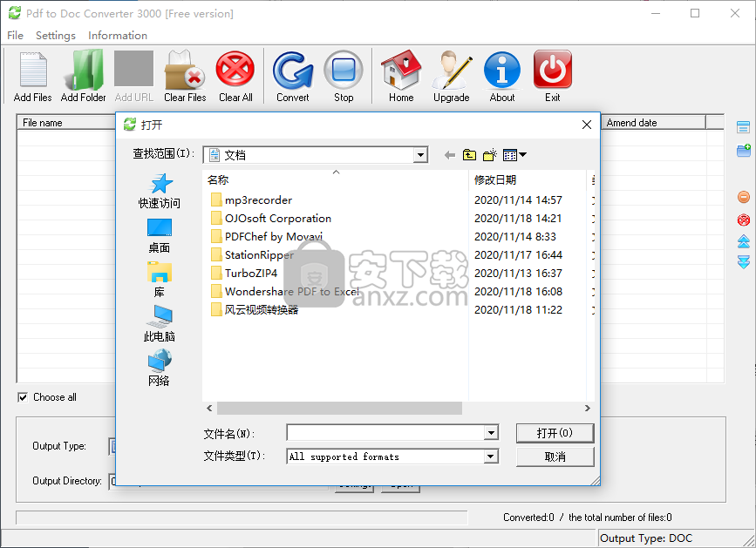Click the orange remove icon in the right sidebar
Screen dimensions: 756x548
[744, 197]
